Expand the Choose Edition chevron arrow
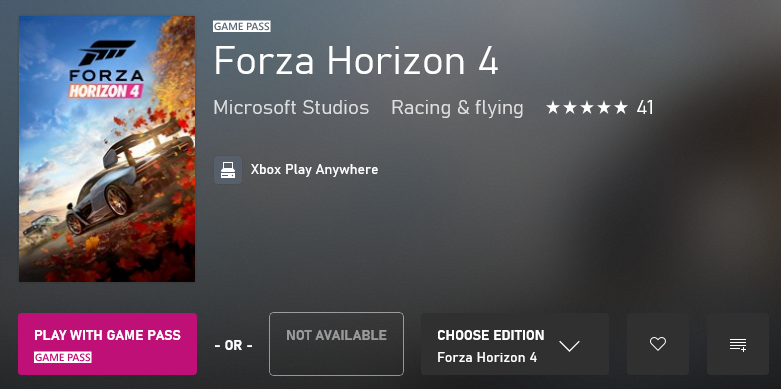781x389 pixels. [569, 346]
